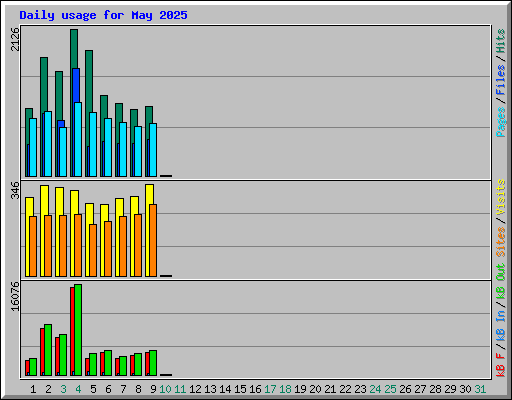Click day 1 on the x-axis
Viewport: 512px width, 400px height.
tap(33, 389)
